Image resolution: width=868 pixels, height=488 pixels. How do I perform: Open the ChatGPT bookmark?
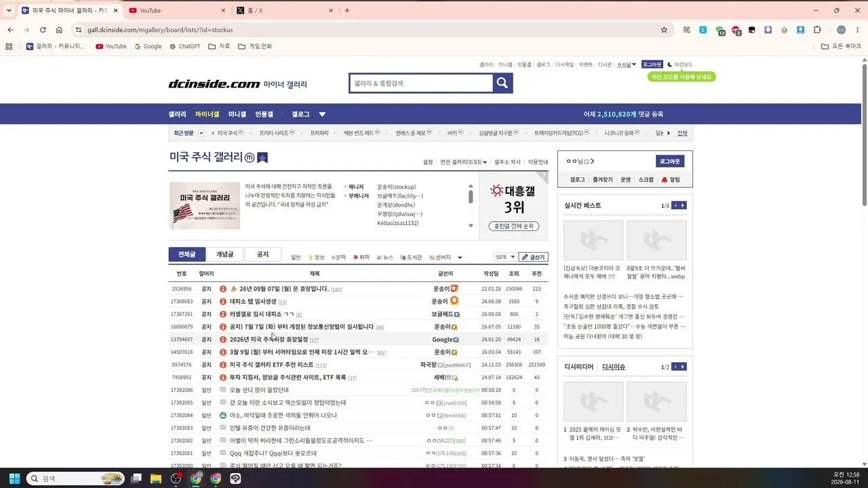pyautogui.click(x=184, y=47)
